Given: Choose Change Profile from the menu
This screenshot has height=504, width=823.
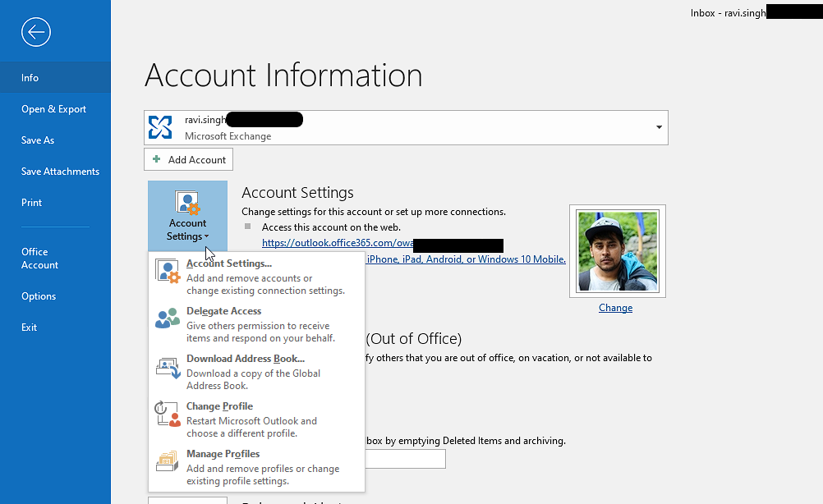Looking at the screenshot, I should [256, 419].
